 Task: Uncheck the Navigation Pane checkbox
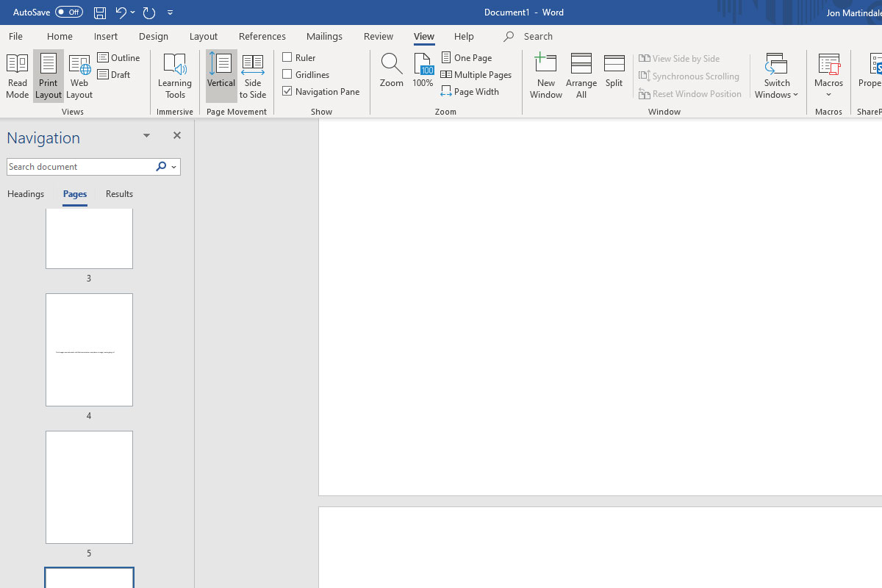(x=287, y=91)
